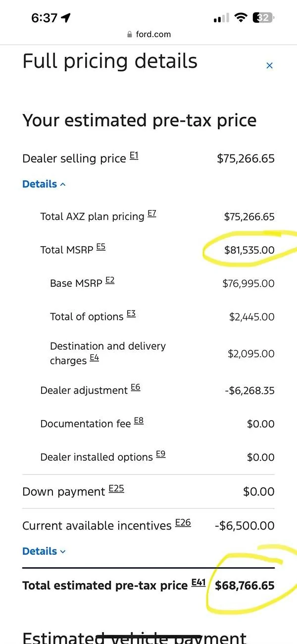The width and height of the screenshot is (297, 644).
Task: Open footnote E4 for Destination and delivery charges
Action: [x=94, y=358]
